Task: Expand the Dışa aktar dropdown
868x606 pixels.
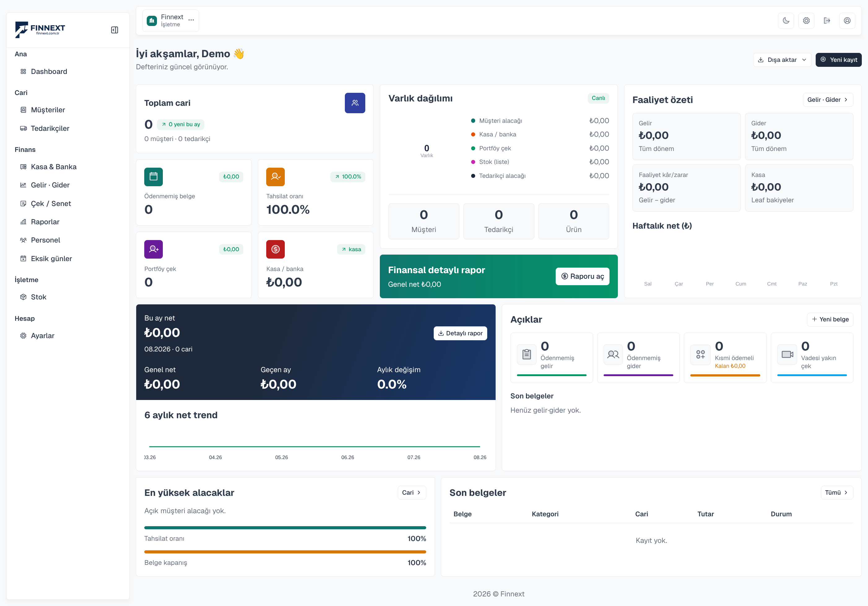Action: coord(782,60)
